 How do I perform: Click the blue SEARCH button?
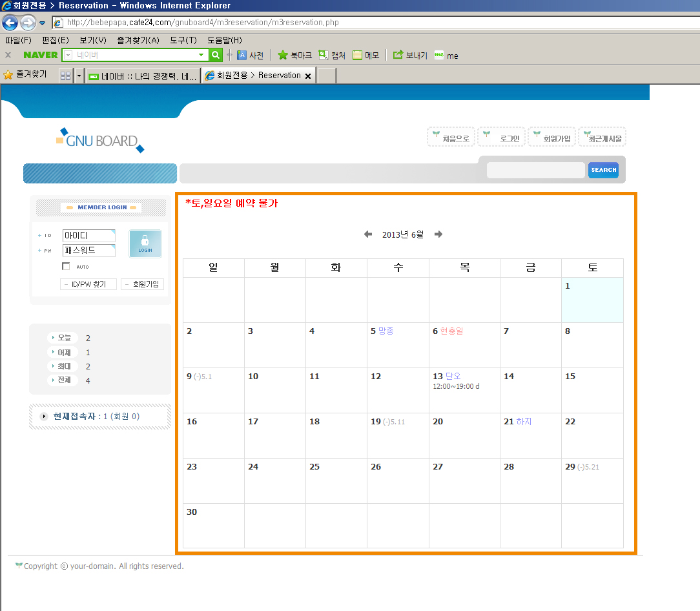click(x=604, y=170)
